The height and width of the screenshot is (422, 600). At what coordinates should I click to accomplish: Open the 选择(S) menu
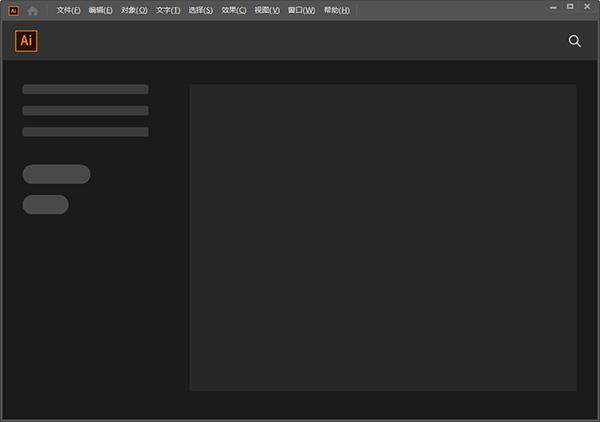pos(201,10)
